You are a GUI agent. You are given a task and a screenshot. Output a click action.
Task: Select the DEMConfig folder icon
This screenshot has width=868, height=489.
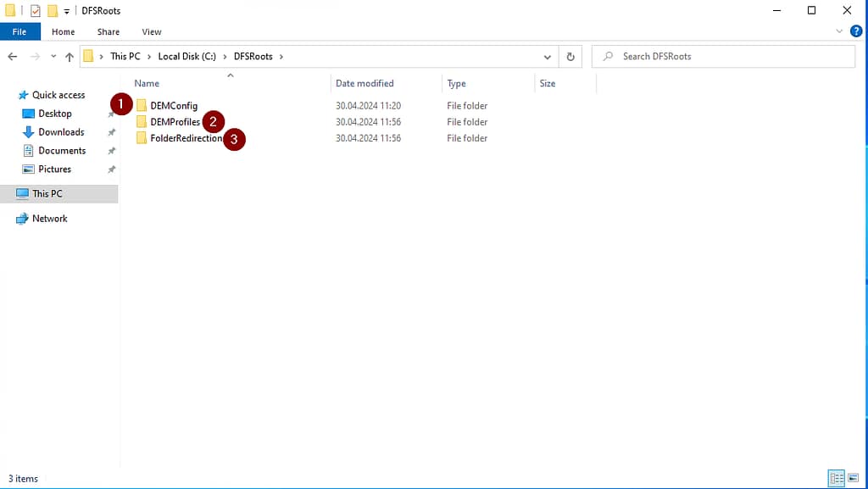[142, 106]
